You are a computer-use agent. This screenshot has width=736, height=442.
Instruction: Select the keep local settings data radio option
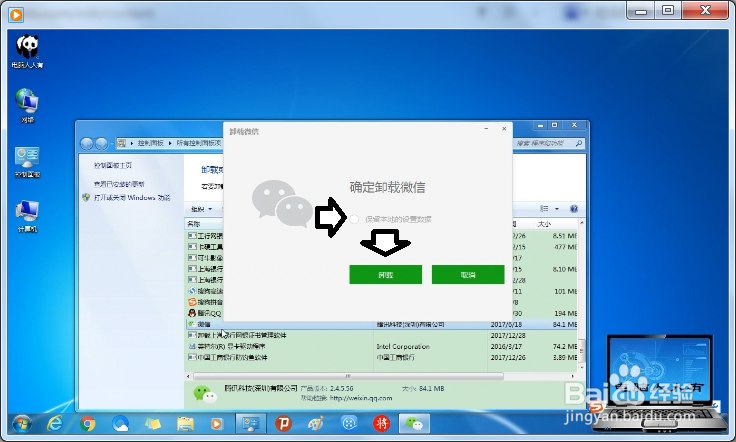click(x=354, y=219)
